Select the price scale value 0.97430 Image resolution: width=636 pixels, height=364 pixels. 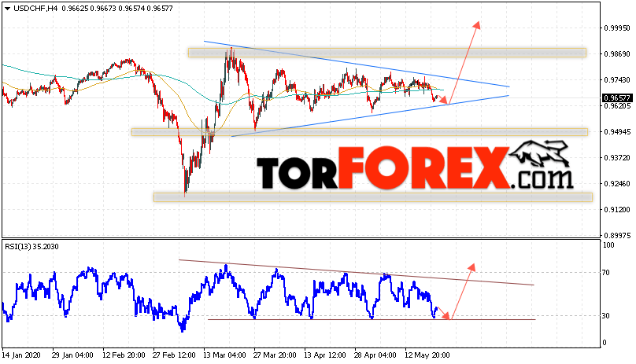click(617, 80)
